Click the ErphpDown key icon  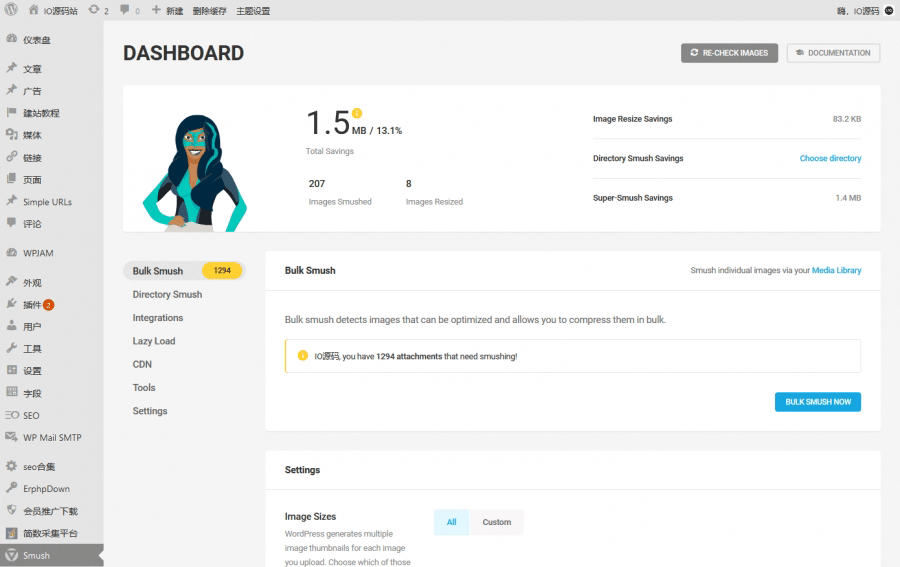11,488
